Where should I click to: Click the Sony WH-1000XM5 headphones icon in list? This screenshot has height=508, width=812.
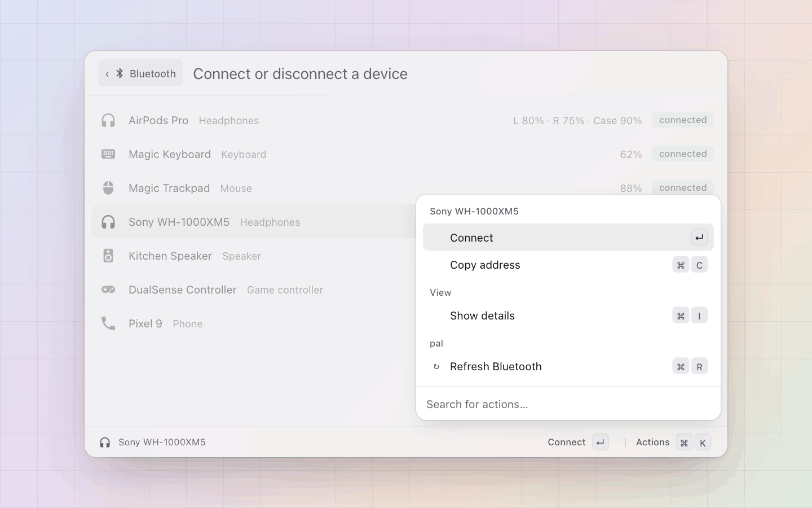[108, 222]
